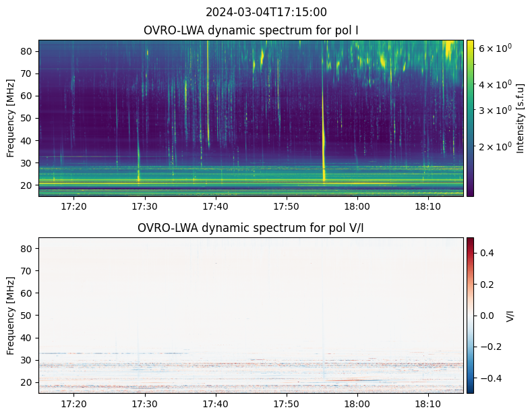Screen dimensions: 532x416
Task: Click the bottom plot's Frequency [MHz] axis label
Action: tap(11, 315)
